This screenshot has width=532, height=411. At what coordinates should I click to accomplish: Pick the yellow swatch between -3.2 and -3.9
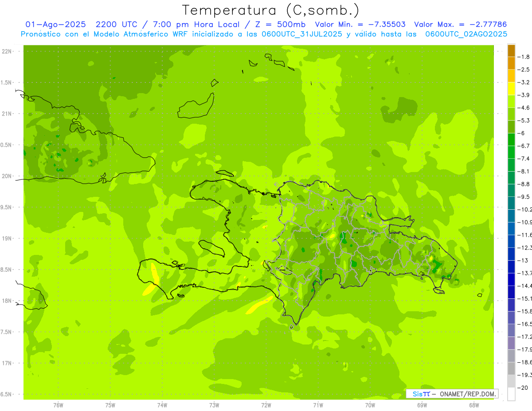coord(511,89)
